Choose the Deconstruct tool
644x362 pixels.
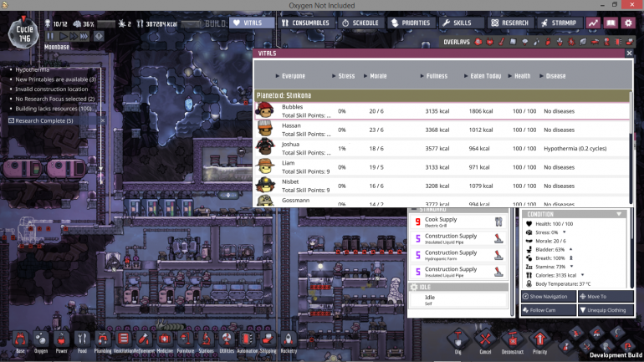pos(513,340)
